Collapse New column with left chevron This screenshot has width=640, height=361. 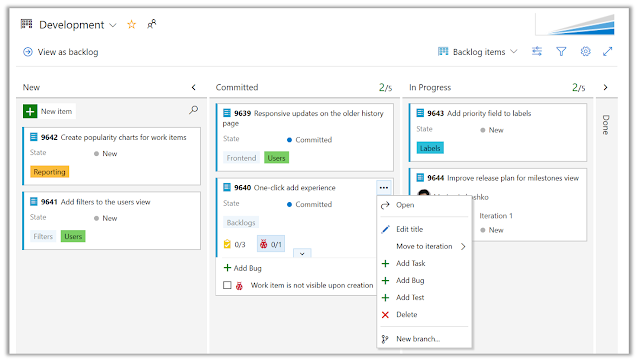[193, 87]
